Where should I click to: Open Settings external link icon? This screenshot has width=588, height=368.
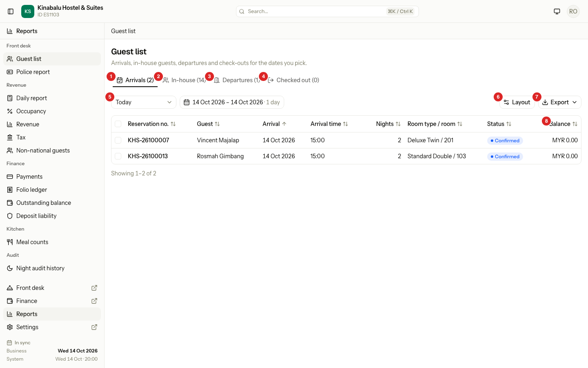pyautogui.click(x=94, y=327)
